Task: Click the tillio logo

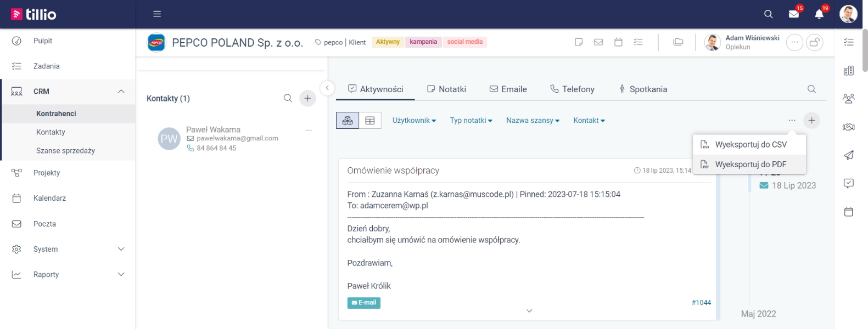Action: [33, 14]
